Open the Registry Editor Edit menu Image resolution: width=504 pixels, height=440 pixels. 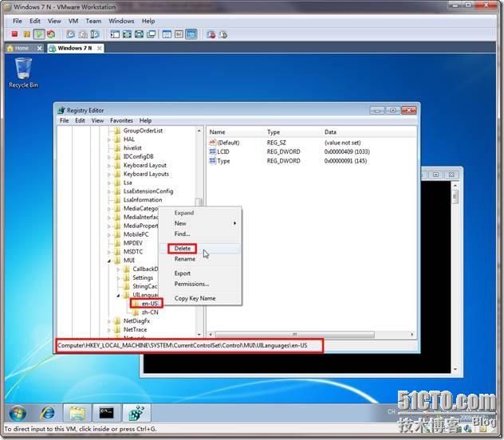pos(80,120)
